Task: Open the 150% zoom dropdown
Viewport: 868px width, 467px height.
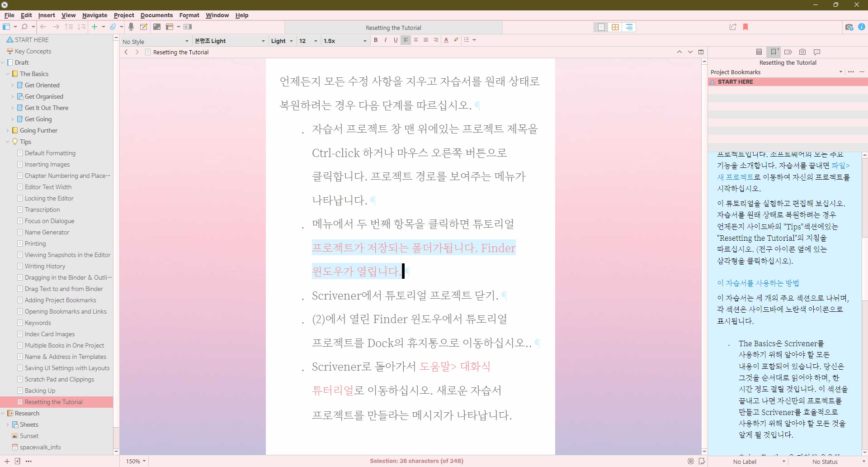Action: (136, 461)
